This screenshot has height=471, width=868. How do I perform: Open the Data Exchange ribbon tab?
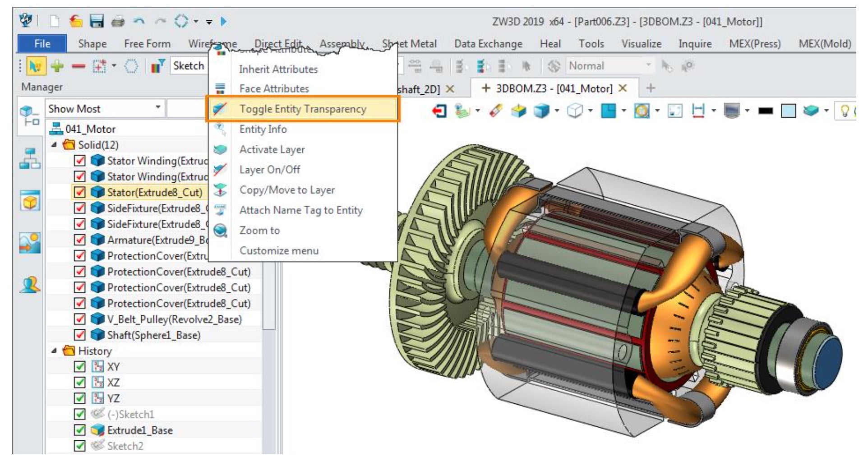tap(488, 44)
